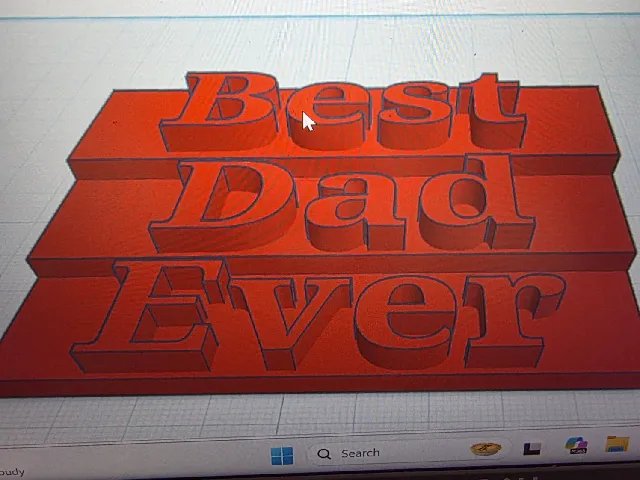This screenshot has height=480, width=640.
Task: Select the "Ever" 3D text object
Action: tap(318, 315)
